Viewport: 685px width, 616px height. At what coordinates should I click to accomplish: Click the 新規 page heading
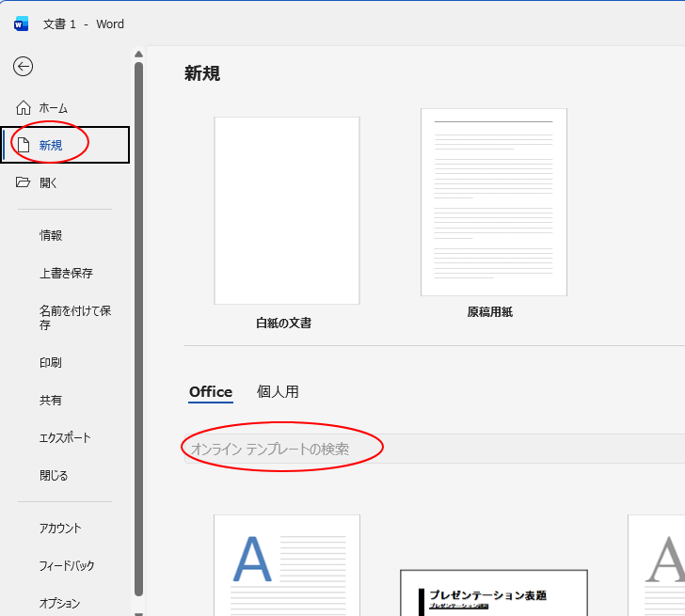click(x=202, y=73)
